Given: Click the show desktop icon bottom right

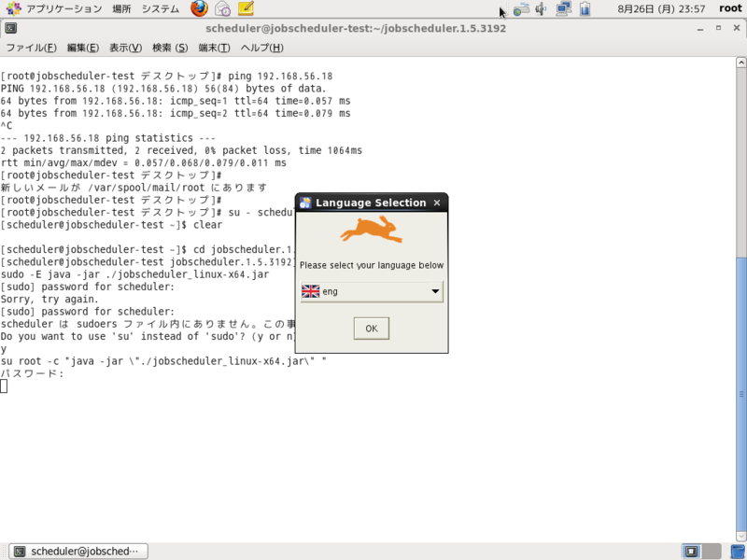Looking at the screenshot, I should pyautogui.click(x=738, y=552).
